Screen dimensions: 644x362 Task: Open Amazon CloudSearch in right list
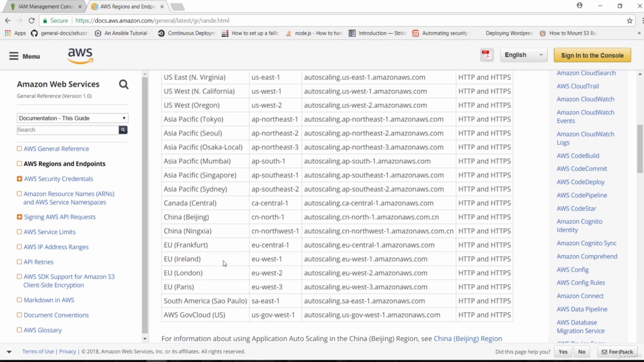point(586,73)
